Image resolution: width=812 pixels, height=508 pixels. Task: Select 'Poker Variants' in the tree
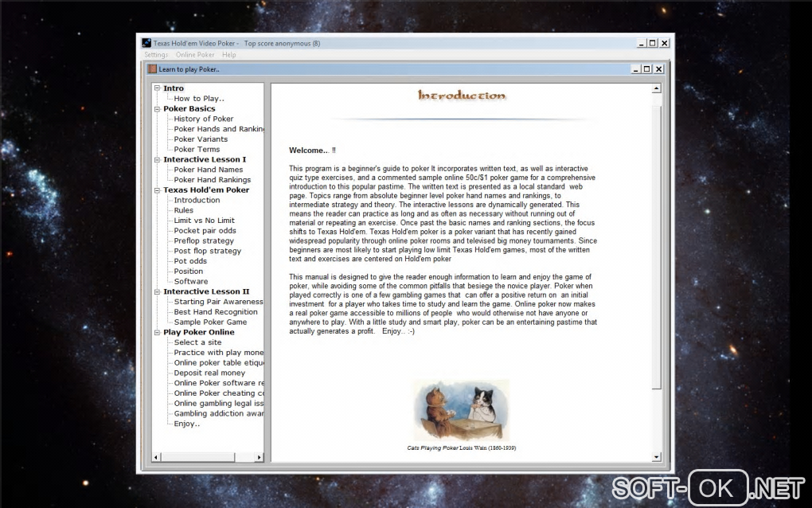201,139
